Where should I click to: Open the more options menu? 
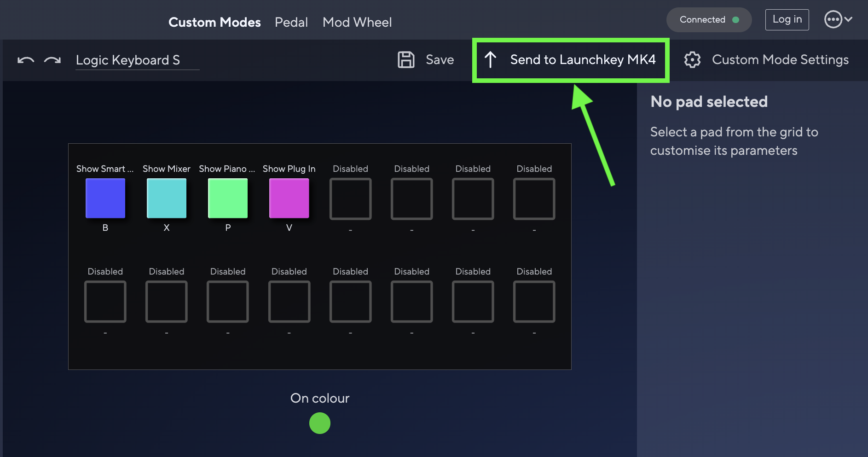point(838,19)
